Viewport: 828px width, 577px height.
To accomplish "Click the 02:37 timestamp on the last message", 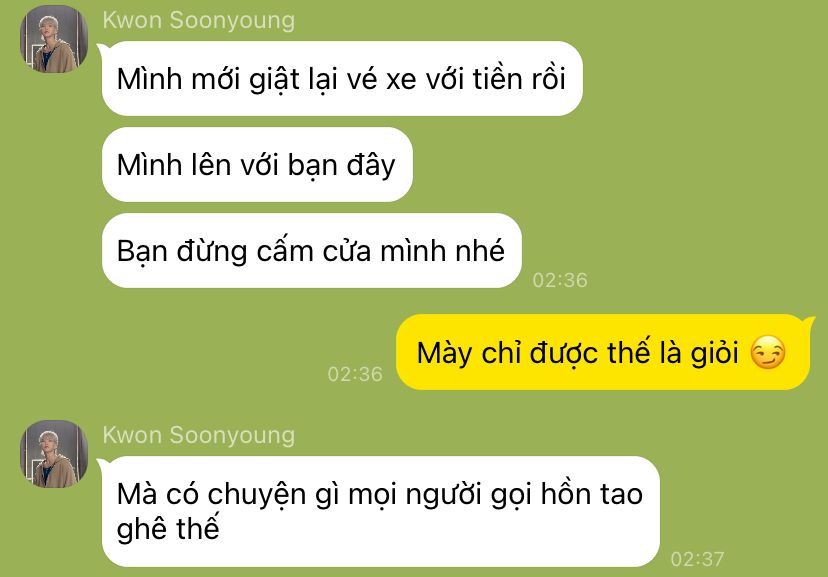I will (x=697, y=559).
